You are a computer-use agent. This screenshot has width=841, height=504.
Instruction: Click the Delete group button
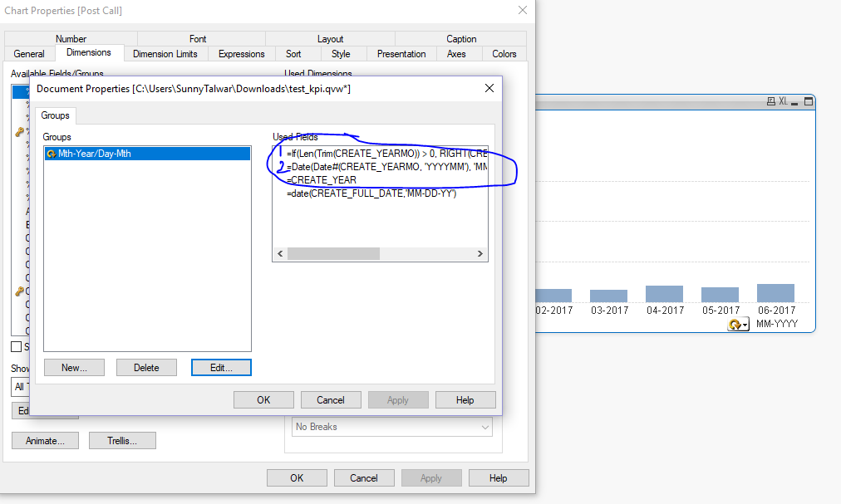pyautogui.click(x=146, y=368)
